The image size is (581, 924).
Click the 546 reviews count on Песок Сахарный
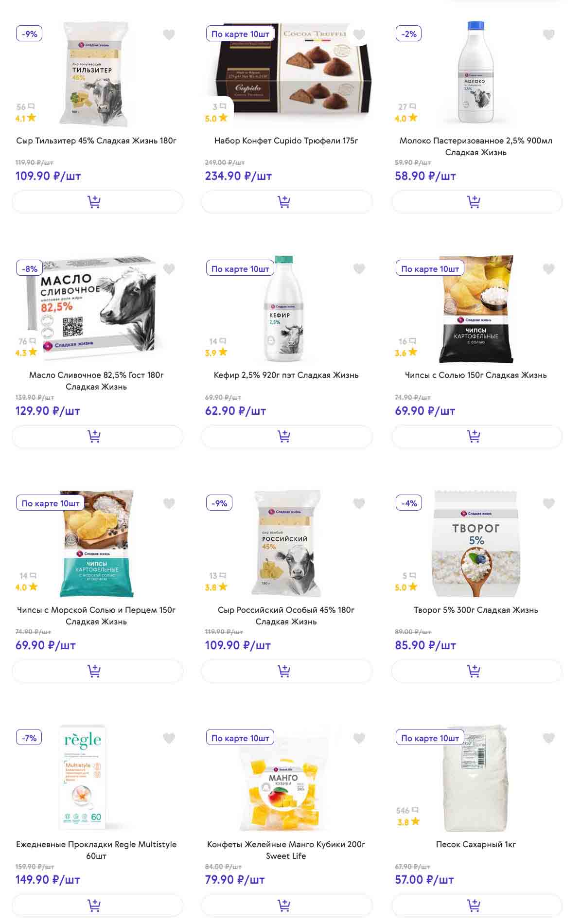pos(407,811)
